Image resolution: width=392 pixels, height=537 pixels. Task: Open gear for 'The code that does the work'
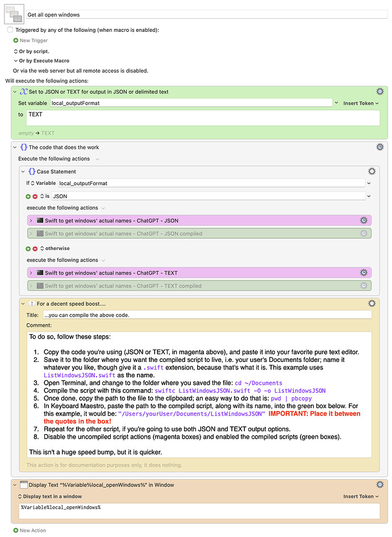pyautogui.click(x=380, y=147)
